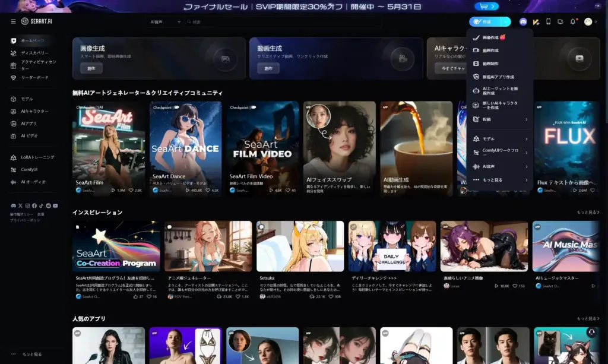This screenshot has height=364, width=608.
Task: Click the image icon on 画像生成 banner
Action: pos(225,59)
